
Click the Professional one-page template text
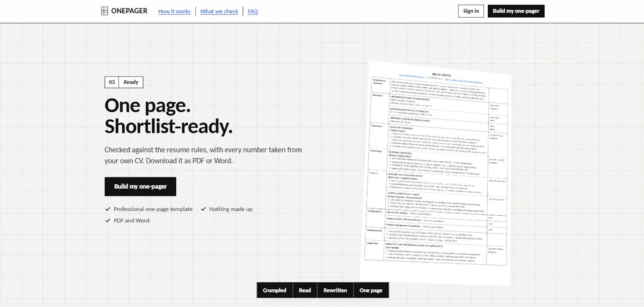pyautogui.click(x=153, y=209)
